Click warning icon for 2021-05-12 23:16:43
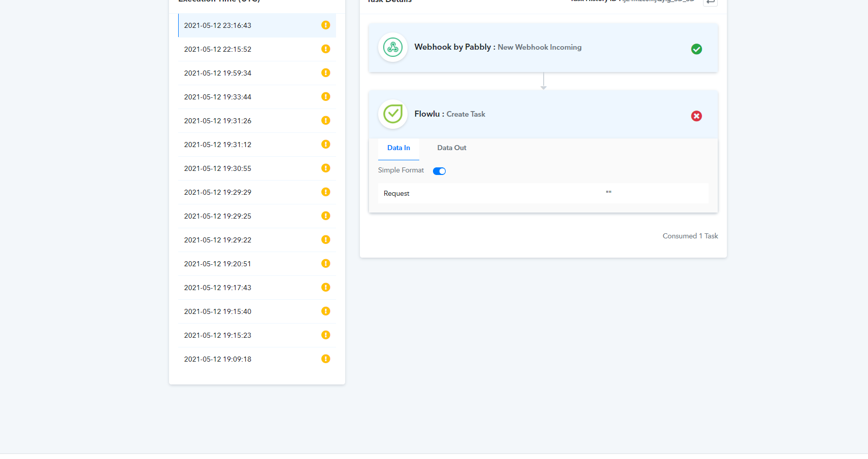Image resolution: width=868 pixels, height=459 pixels. coord(326,25)
